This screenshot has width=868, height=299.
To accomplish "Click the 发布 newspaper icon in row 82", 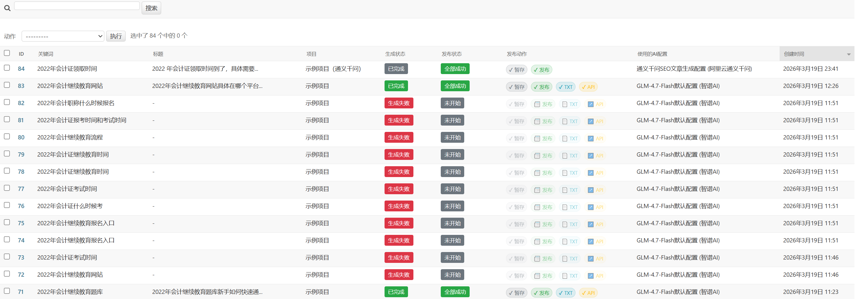I will point(537,104).
